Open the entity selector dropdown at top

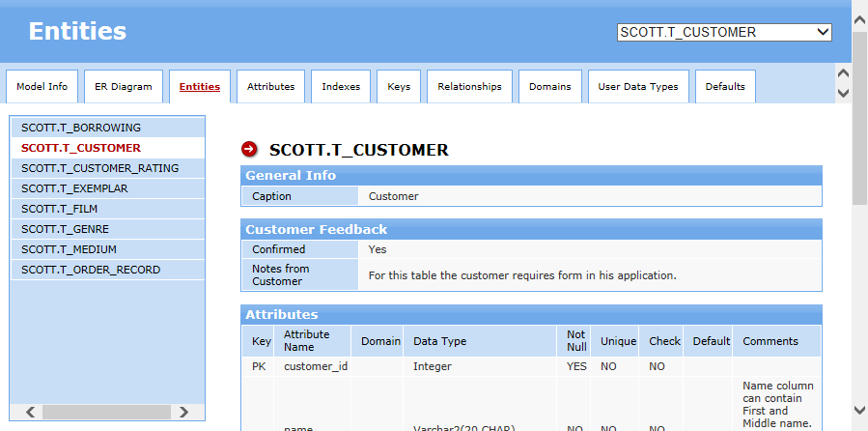(x=724, y=32)
